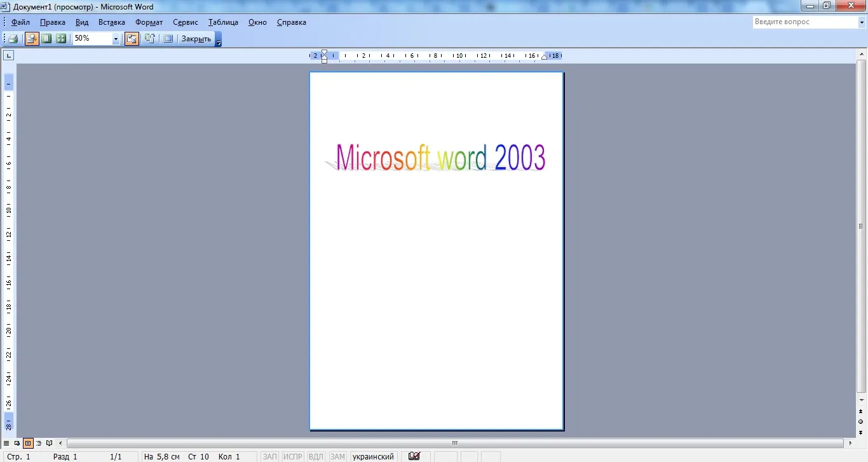Screen dimensions: 868x462
Task: Click the Next Page double-arrow button
Action: (x=862, y=432)
